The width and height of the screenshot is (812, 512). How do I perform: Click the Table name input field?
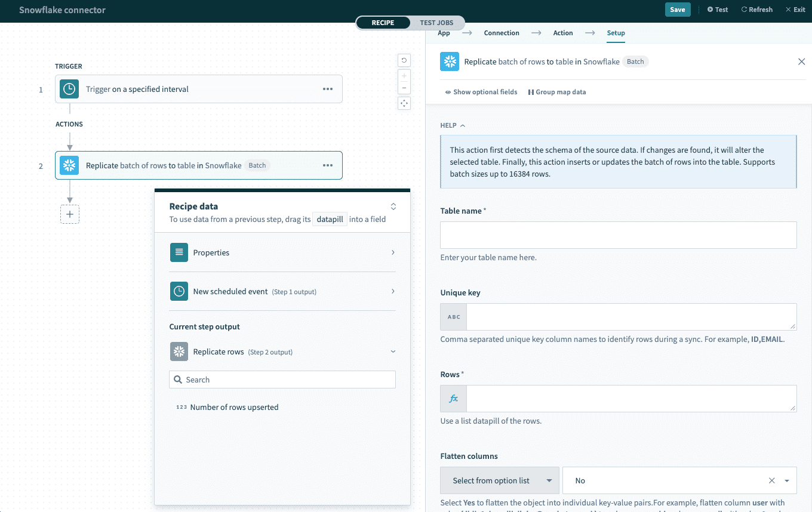pos(618,235)
